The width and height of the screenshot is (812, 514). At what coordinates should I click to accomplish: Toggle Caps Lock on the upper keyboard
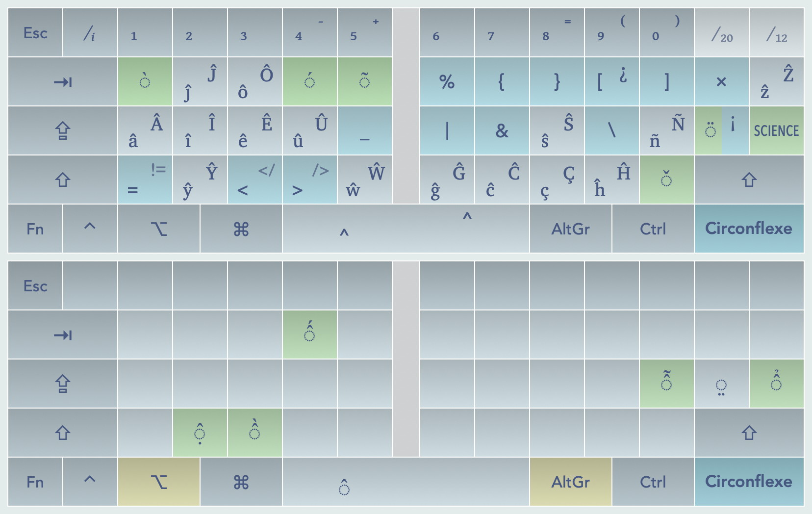click(63, 130)
